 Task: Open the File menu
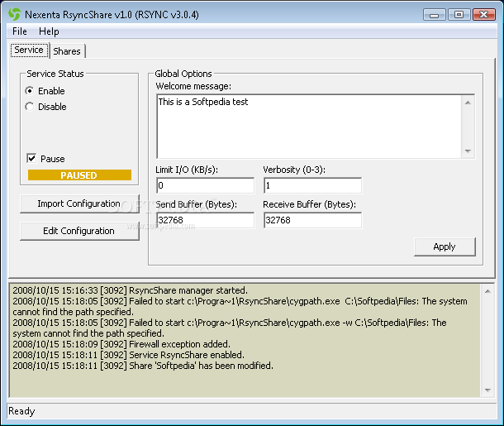pyautogui.click(x=20, y=31)
